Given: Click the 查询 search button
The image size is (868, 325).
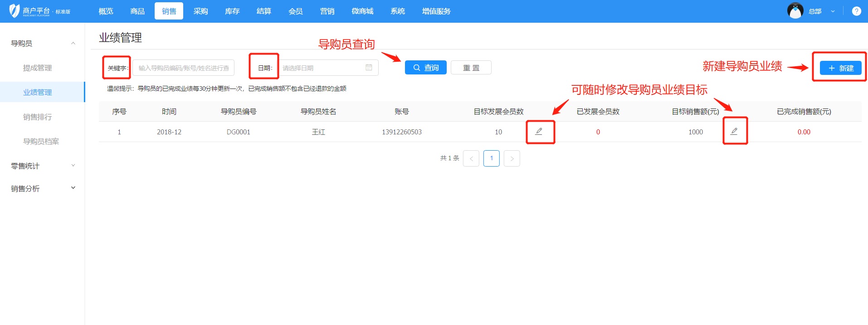Looking at the screenshot, I should click(425, 68).
